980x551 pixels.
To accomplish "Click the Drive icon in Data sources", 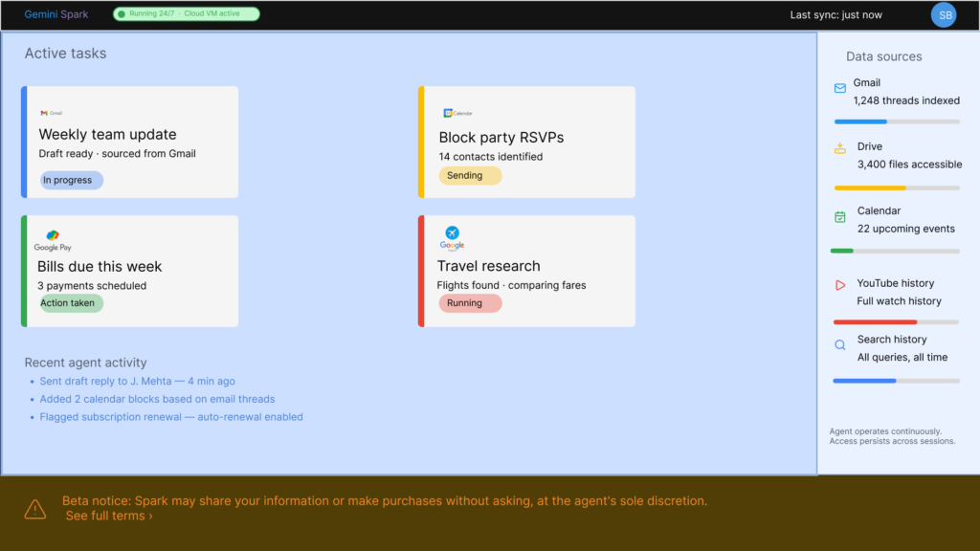I will point(840,148).
